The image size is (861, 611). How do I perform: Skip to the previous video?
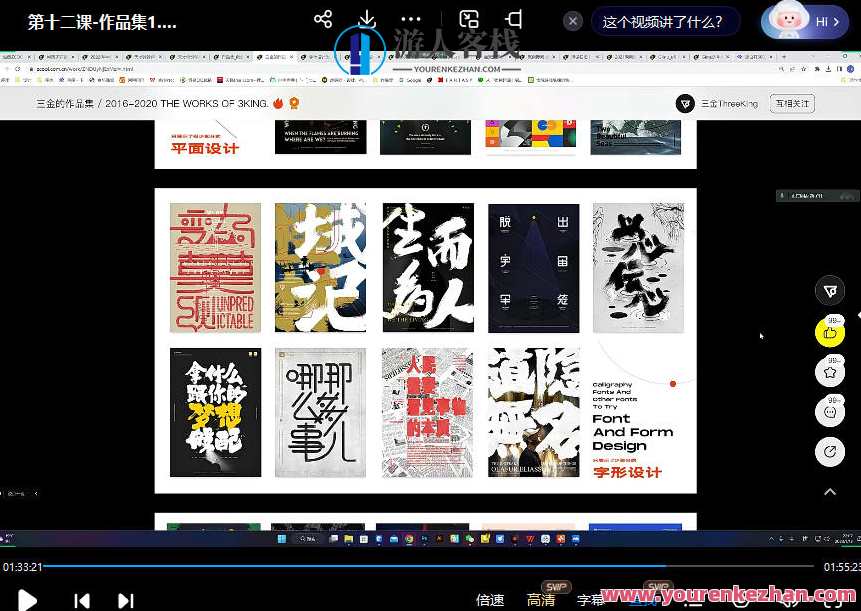pos(82,600)
